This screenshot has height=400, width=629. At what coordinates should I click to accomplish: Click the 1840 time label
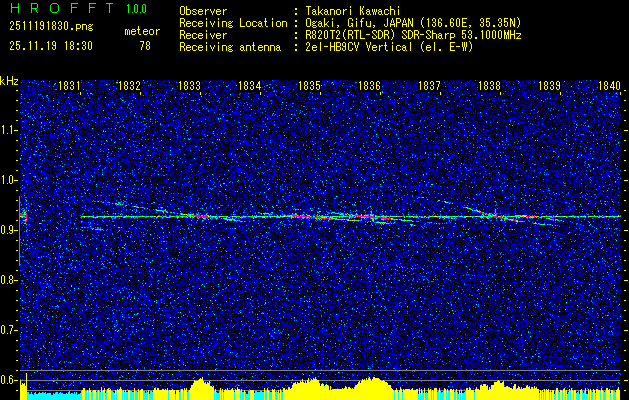[x=609, y=85]
